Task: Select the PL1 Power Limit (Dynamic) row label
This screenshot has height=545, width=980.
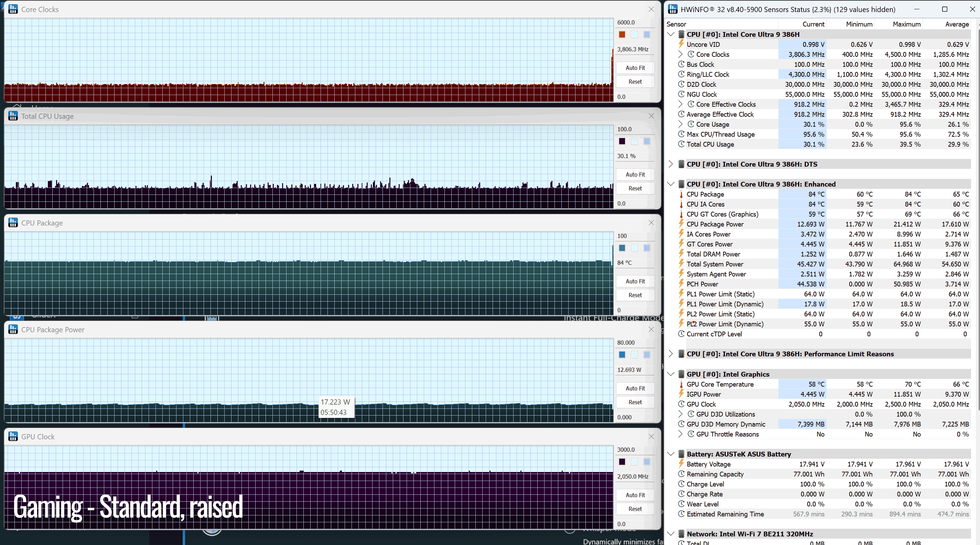Action: click(x=725, y=304)
